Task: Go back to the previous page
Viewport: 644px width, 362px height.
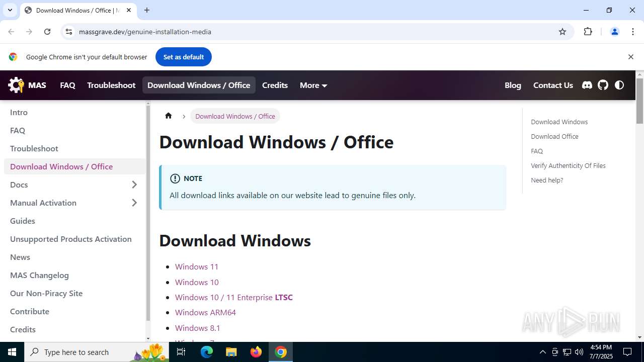Action: (11, 32)
